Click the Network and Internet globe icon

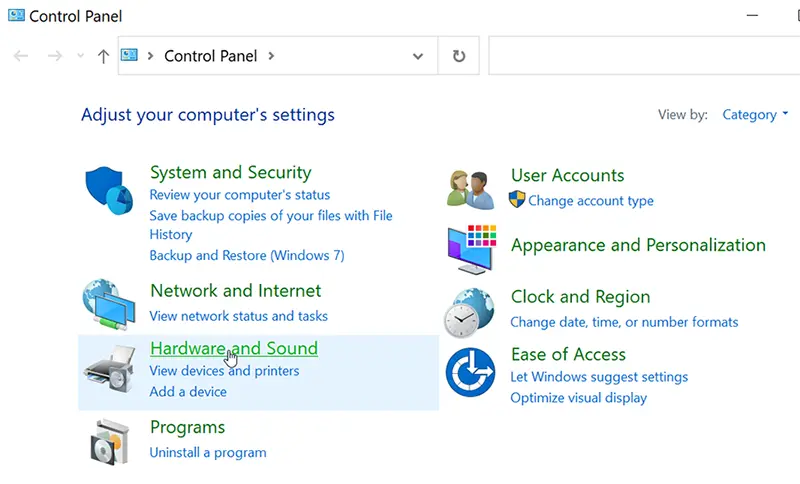coord(109,304)
